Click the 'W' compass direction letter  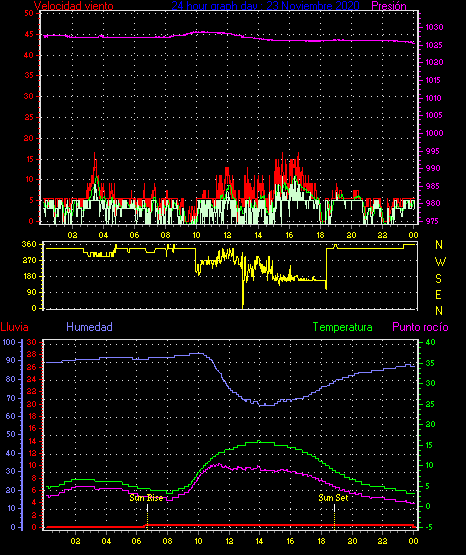[x=440, y=262]
